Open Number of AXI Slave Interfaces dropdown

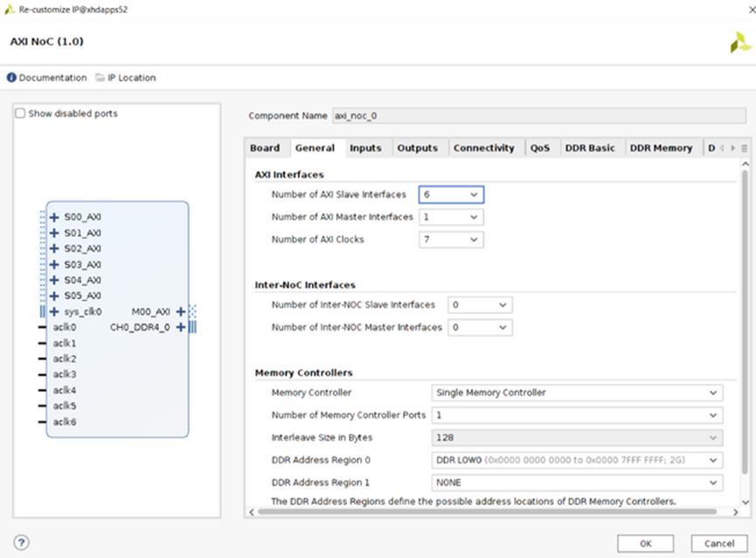[x=451, y=194]
